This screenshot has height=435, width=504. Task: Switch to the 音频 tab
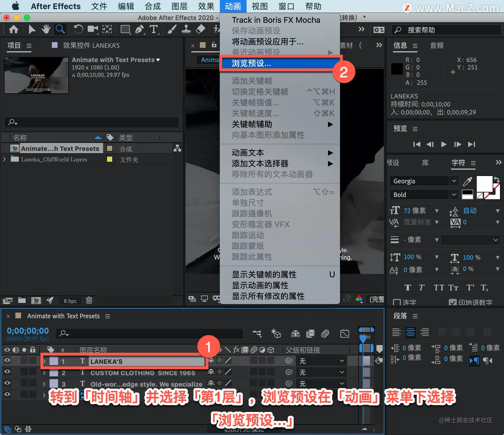pos(437,45)
